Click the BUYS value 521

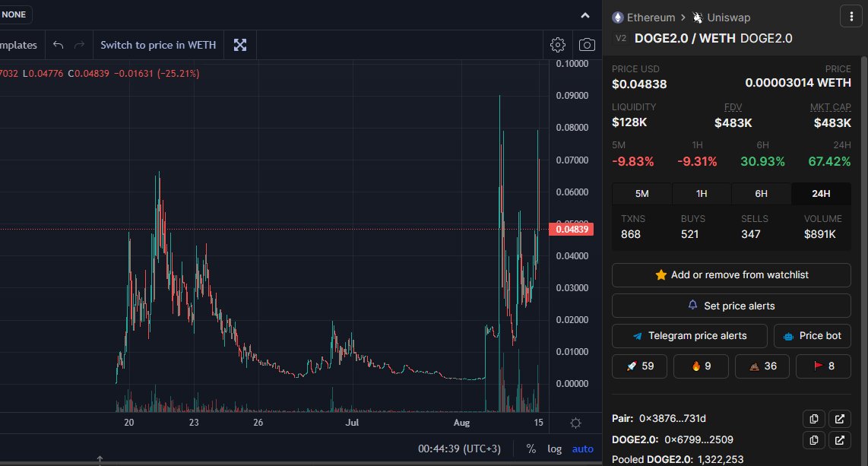689,235
